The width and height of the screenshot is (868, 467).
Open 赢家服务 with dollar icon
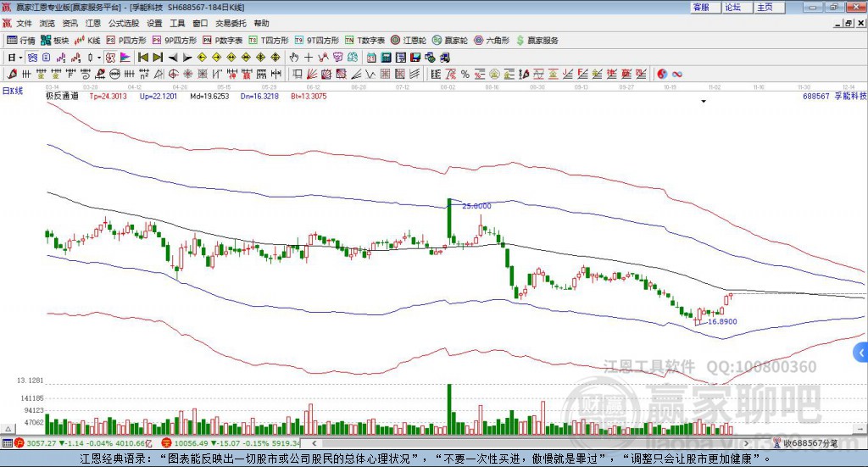click(537, 41)
